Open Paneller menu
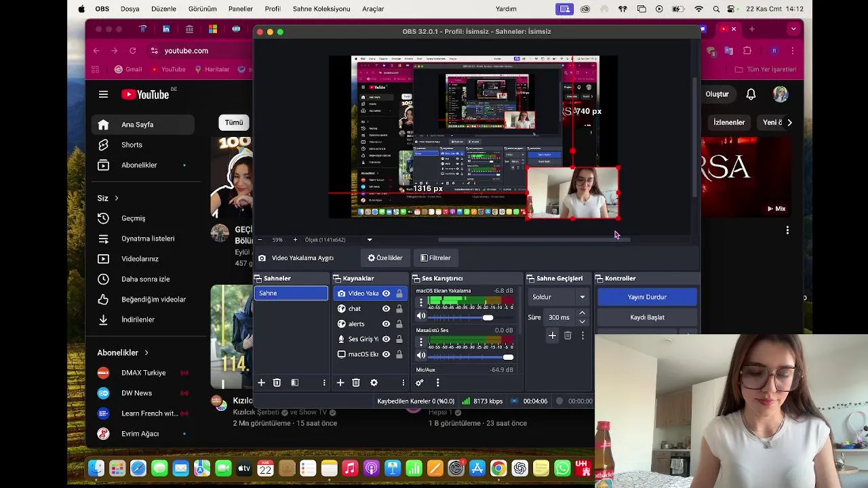 241,9
